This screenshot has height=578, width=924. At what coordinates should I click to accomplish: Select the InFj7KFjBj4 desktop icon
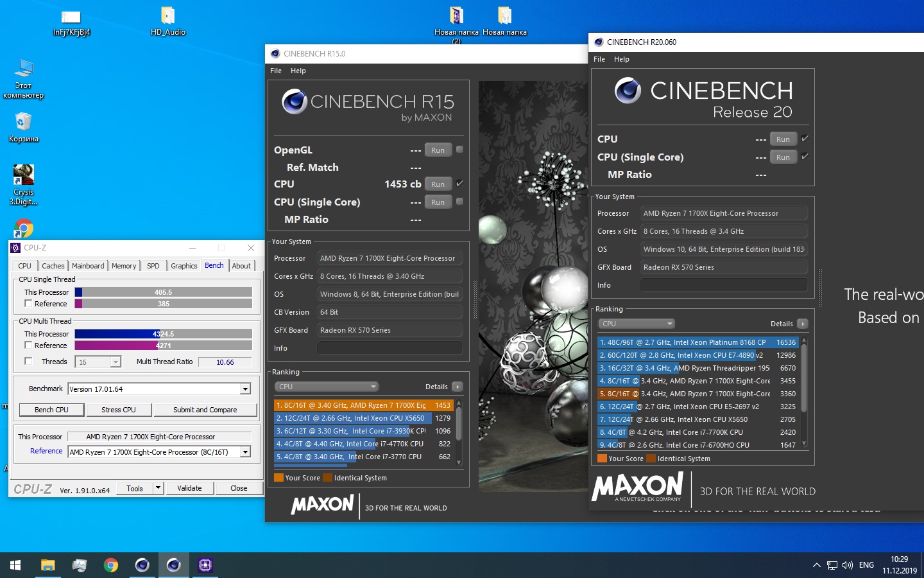(71, 21)
